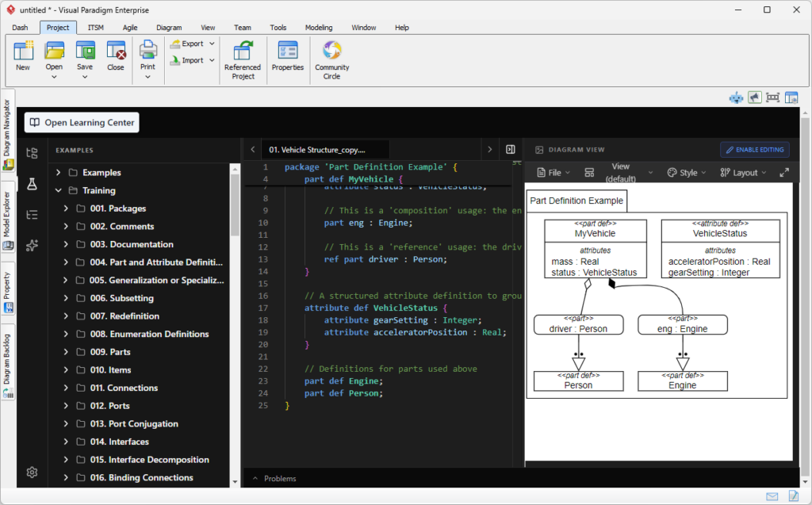The width and height of the screenshot is (812, 505).
Task: Open the Referenced Project tool
Action: coord(243,59)
